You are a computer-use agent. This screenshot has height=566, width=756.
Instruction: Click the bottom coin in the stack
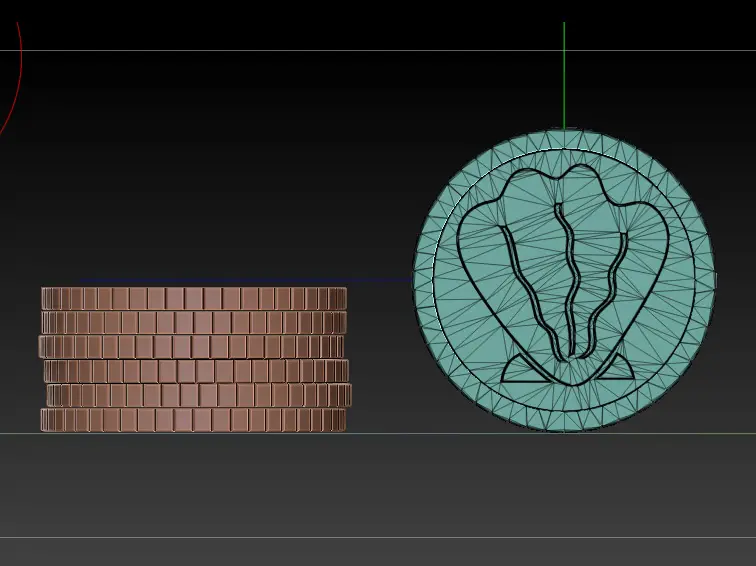click(193, 420)
